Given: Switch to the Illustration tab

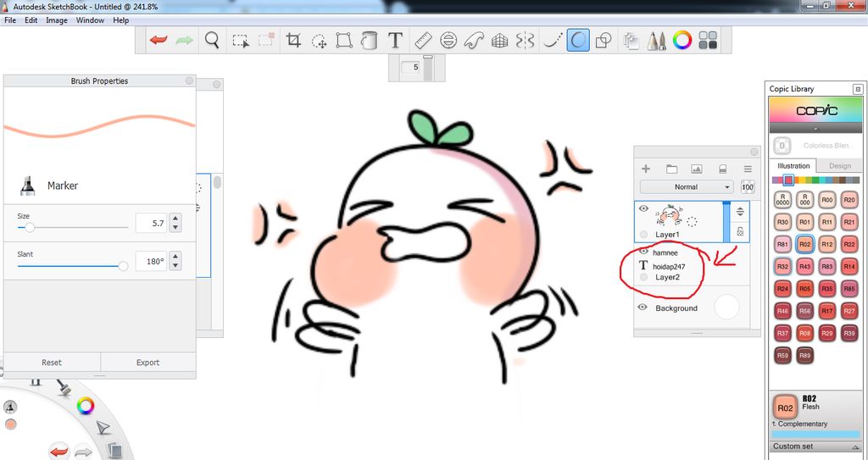Looking at the screenshot, I should (x=793, y=165).
